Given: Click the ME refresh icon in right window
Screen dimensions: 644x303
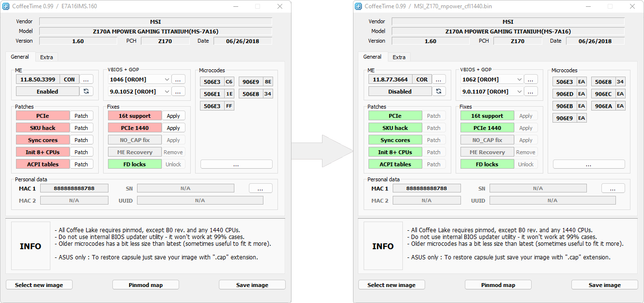Looking at the screenshot, I should click(x=439, y=91).
